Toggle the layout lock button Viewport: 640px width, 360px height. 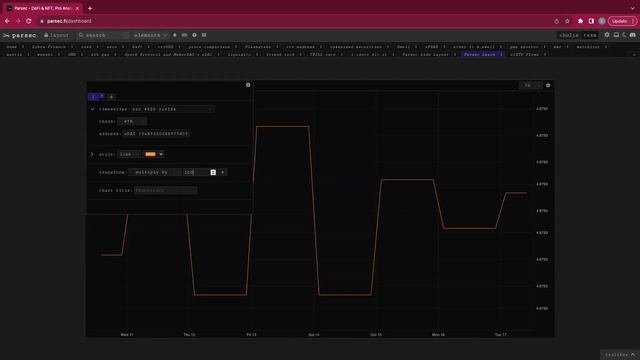[x=57, y=36]
